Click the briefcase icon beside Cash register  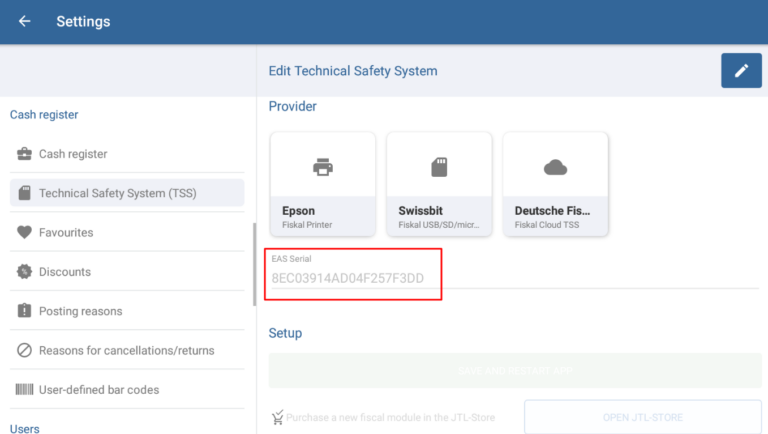(x=24, y=154)
